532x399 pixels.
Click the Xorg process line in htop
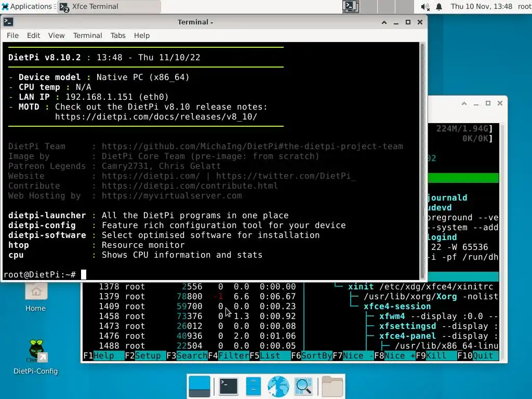(431, 297)
